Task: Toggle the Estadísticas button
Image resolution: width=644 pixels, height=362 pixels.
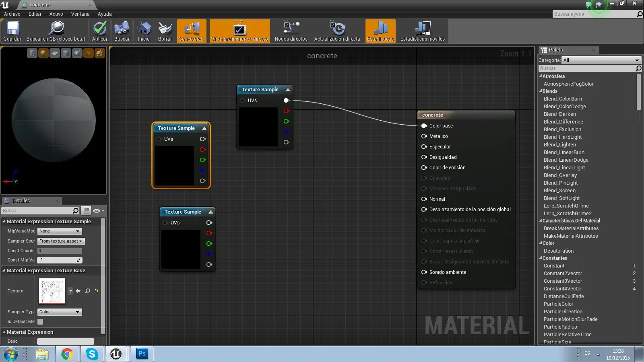Action: coord(380,31)
